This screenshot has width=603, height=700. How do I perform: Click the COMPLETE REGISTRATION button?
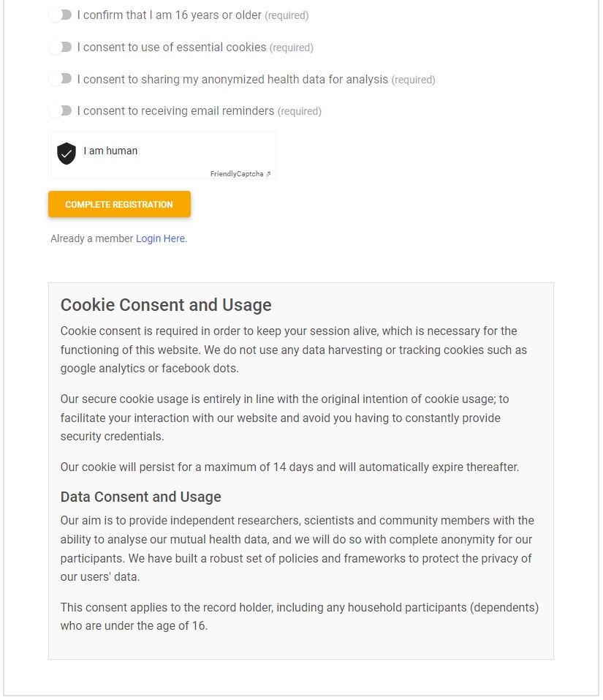[120, 205]
